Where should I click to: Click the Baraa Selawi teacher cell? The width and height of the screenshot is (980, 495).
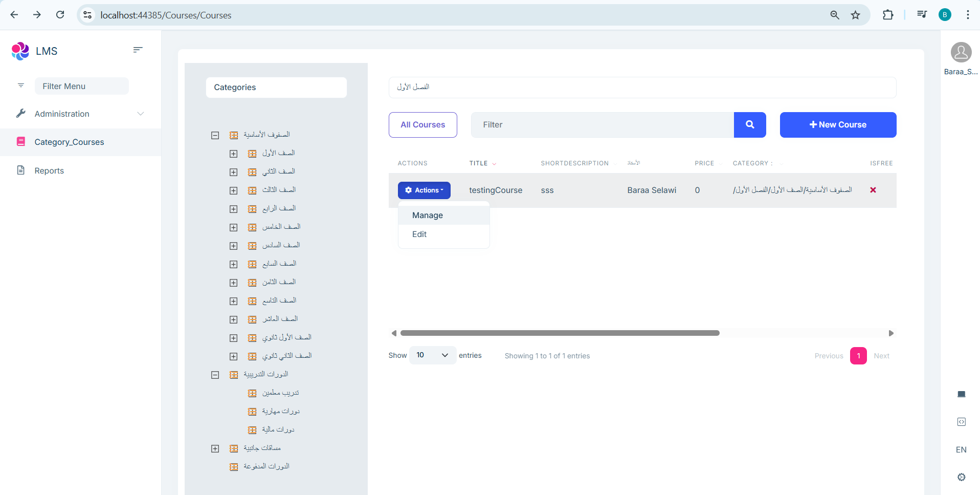[x=652, y=190]
